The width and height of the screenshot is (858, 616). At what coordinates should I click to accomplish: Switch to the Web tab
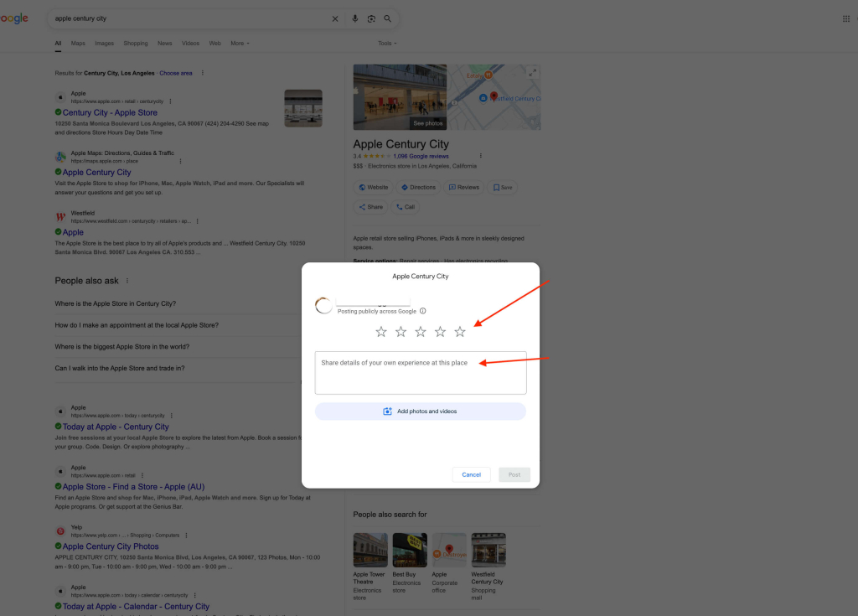(x=215, y=44)
